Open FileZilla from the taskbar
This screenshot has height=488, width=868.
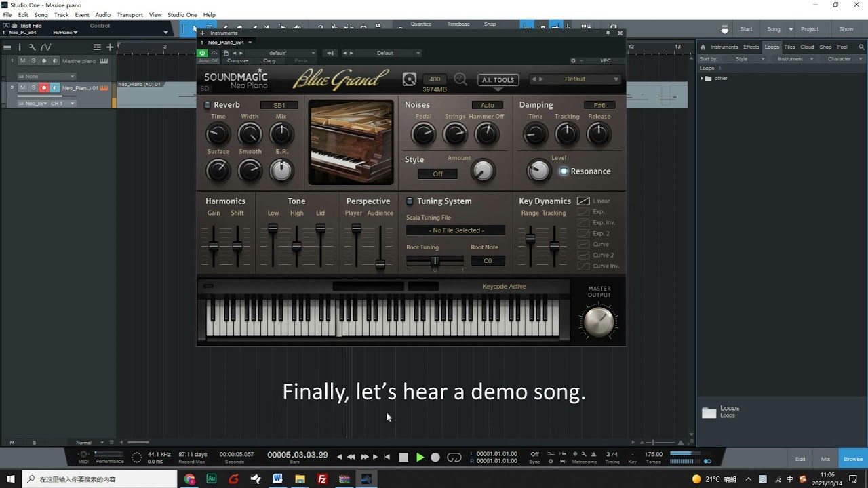(x=322, y=479)
